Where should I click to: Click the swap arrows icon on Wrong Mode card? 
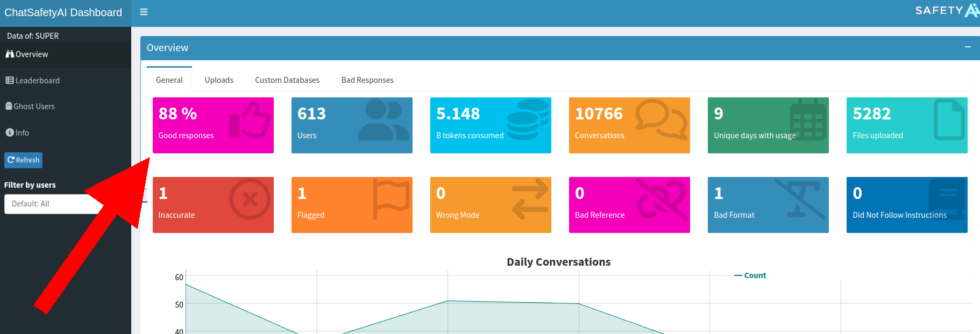tap(530, 200)
